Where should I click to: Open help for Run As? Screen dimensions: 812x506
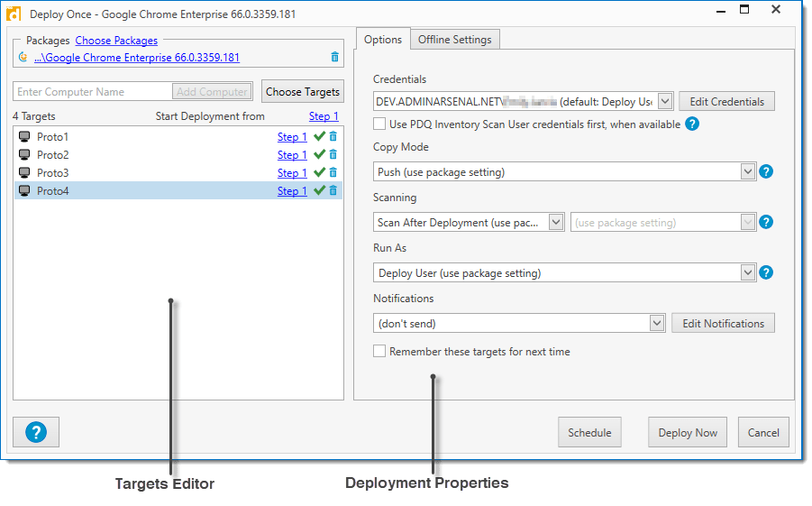click(x=766, y=272)
